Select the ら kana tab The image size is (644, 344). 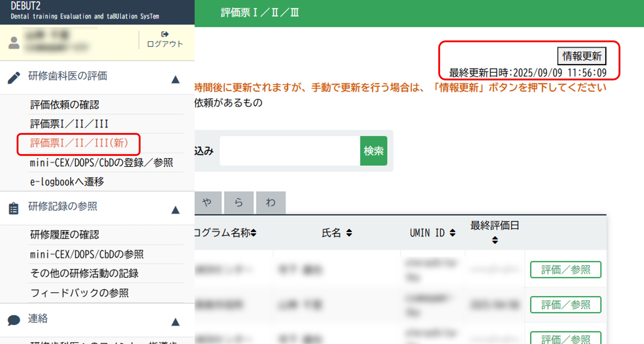pos(239,202)
